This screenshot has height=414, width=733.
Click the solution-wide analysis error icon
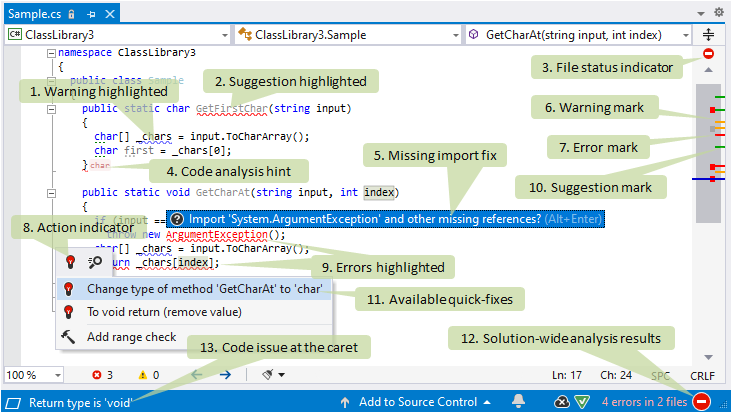pos(702,402)
